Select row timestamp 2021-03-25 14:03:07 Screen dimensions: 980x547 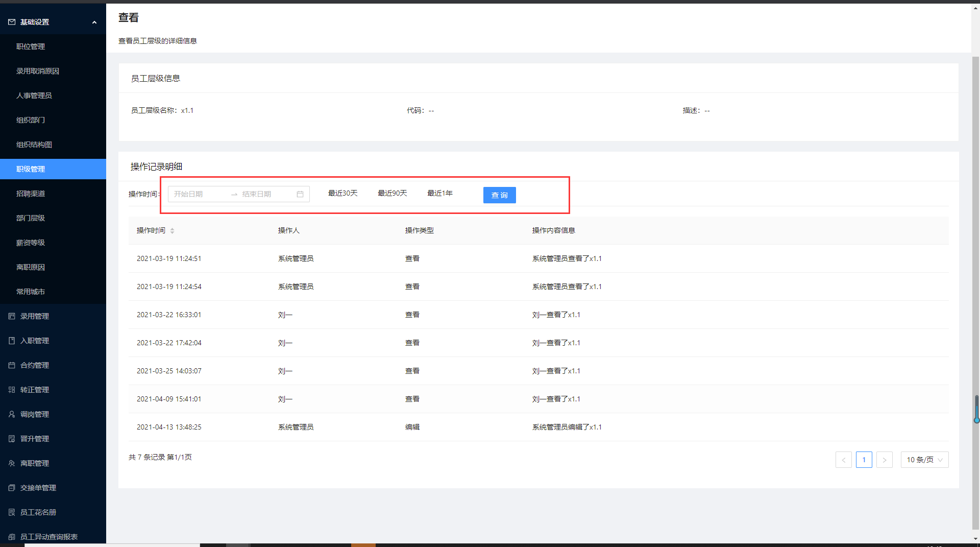(169, 371)
